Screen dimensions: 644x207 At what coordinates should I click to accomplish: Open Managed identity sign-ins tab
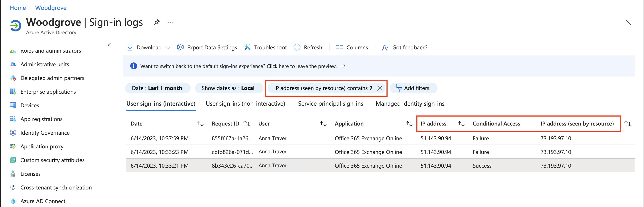tap(410, 104)
